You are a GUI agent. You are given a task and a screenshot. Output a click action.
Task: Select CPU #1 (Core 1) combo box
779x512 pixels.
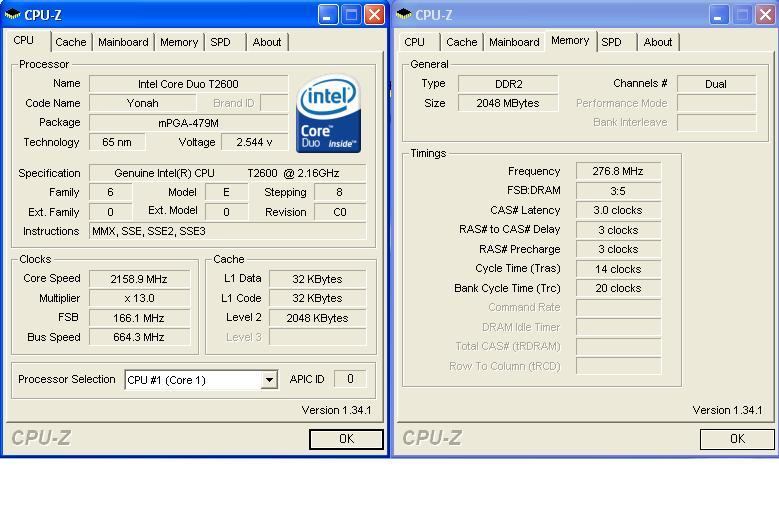click(201, 380)
